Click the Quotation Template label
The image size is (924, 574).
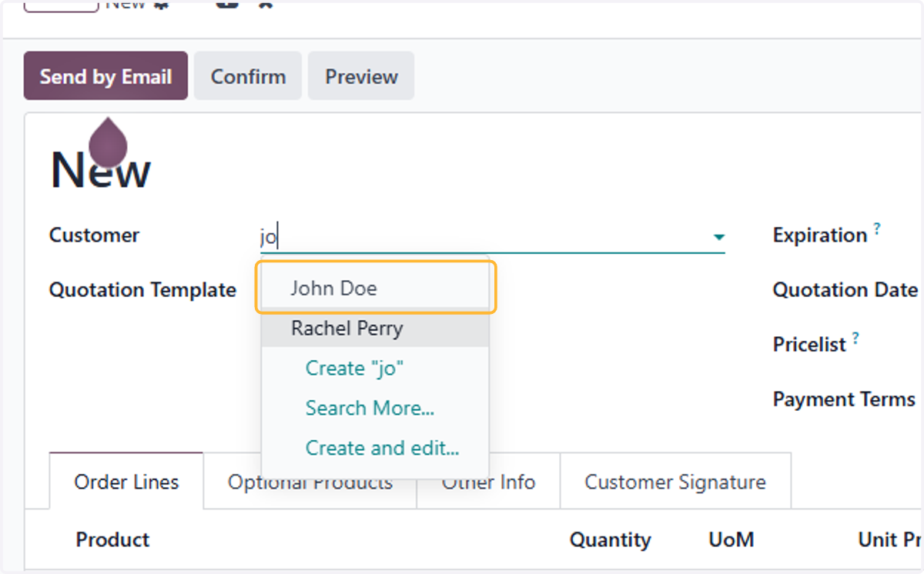[x=142, y=290]
